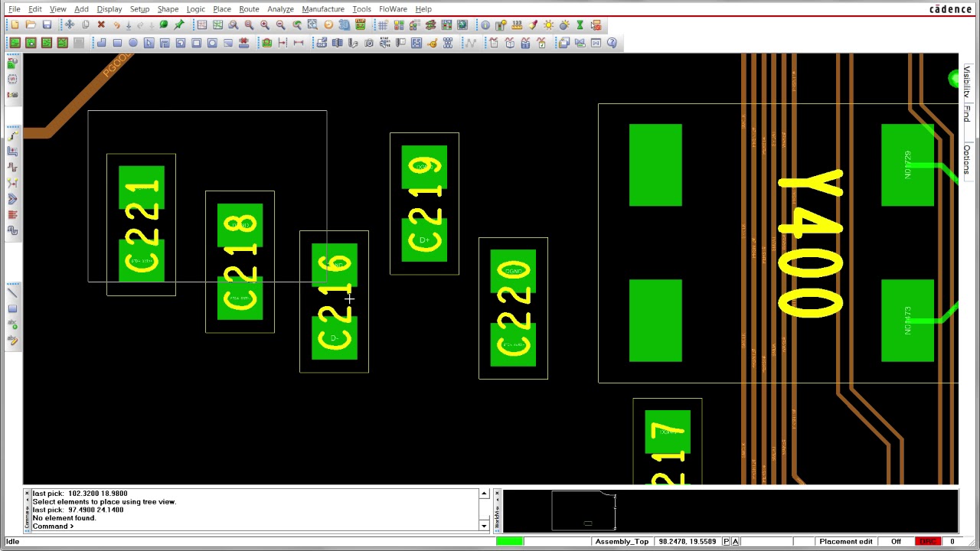This screenshot has height=551, width=980.
Task: Open the Help menu
Action: (423, 9)
